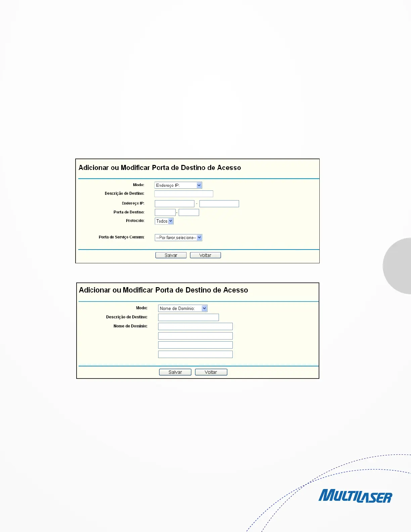
Task: Click the ending Porta de Destino field
Action: 189,212
